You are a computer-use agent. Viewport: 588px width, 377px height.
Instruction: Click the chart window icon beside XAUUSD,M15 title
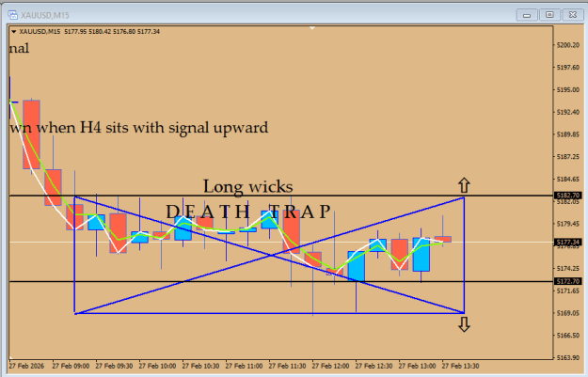[x=13, y=15]
